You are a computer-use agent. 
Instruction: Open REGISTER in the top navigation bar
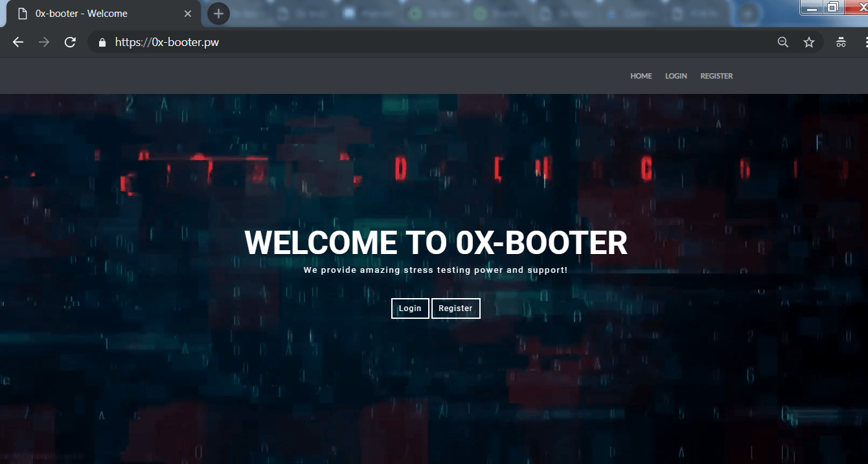716,76
